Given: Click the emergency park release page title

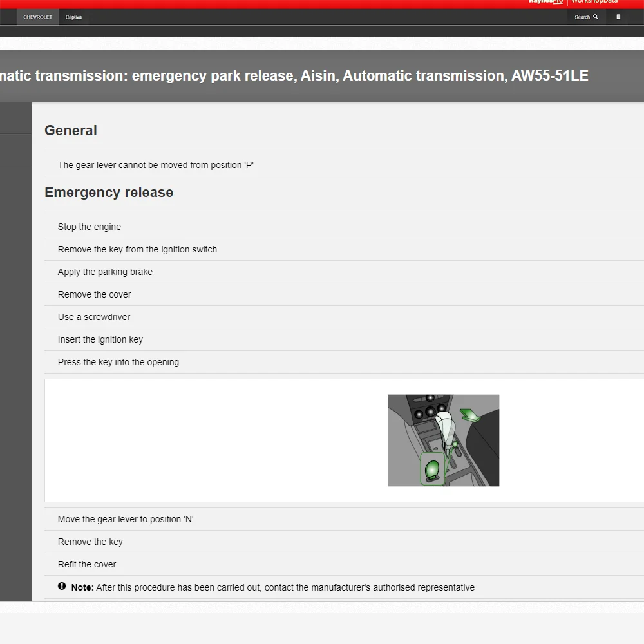Looking at the screenshot, I should [294, 75].
